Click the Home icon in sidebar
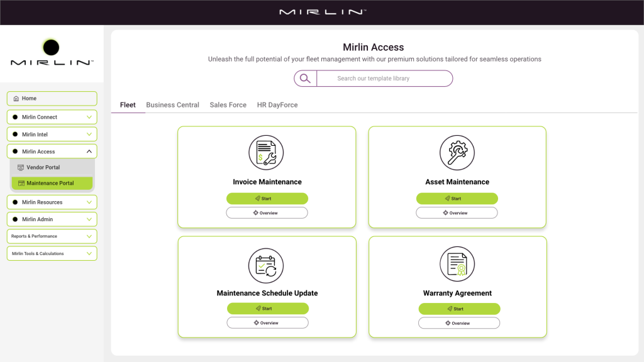 pos(16,99)
